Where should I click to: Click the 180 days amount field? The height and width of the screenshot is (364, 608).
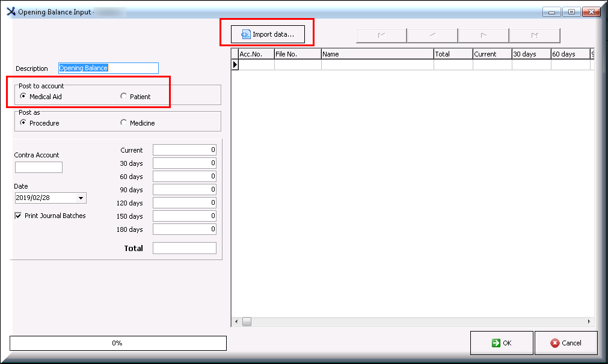(x=185, y=229)
